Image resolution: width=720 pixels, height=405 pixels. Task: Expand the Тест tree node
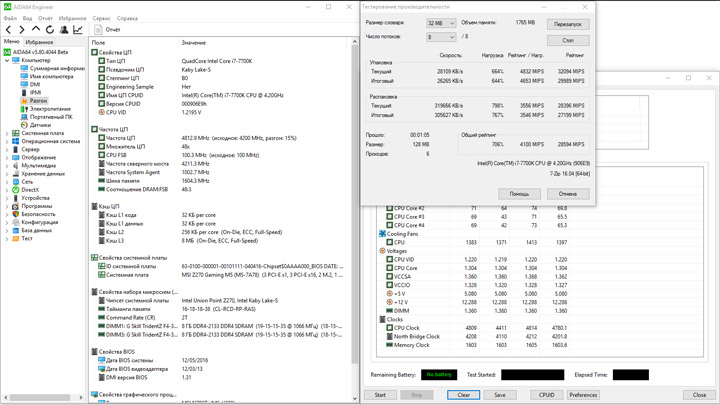[x=7, y=238]
